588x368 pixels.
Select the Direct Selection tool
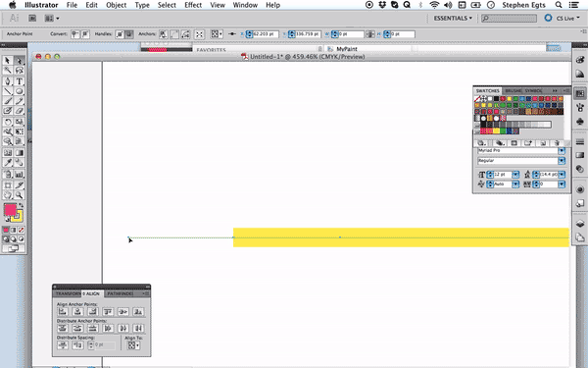pyautogui.click(x=20, y=61)
